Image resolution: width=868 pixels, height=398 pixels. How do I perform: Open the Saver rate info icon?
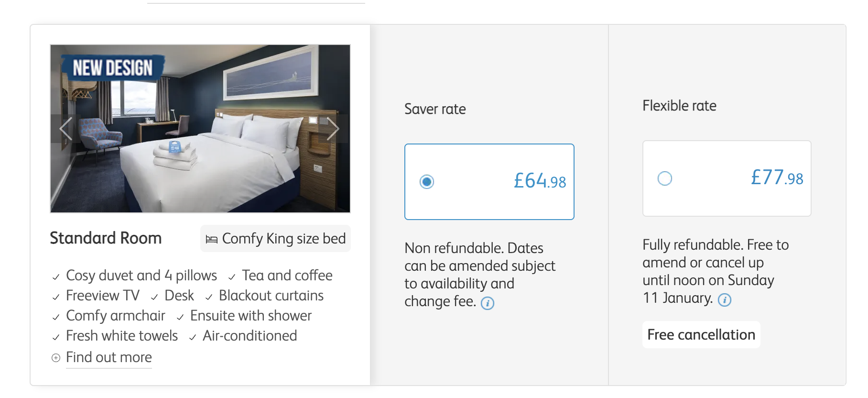487,303
